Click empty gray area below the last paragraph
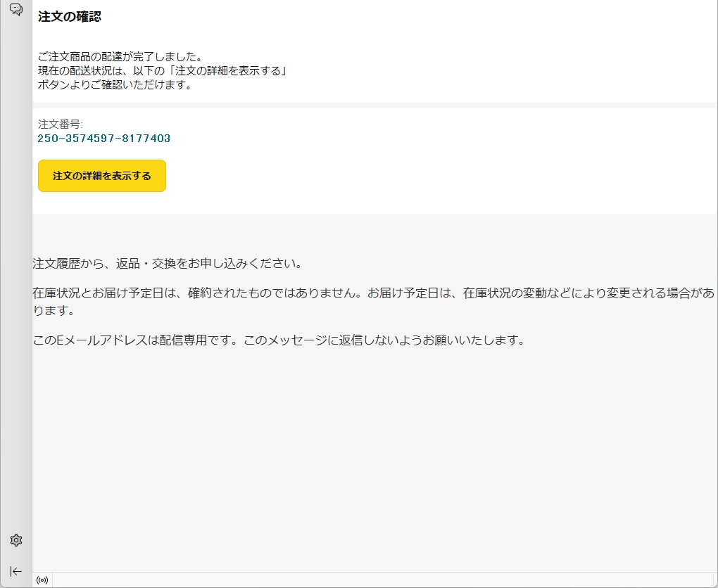Image resolution: width=718 pixels, height=588 pixels. (373, 457)
